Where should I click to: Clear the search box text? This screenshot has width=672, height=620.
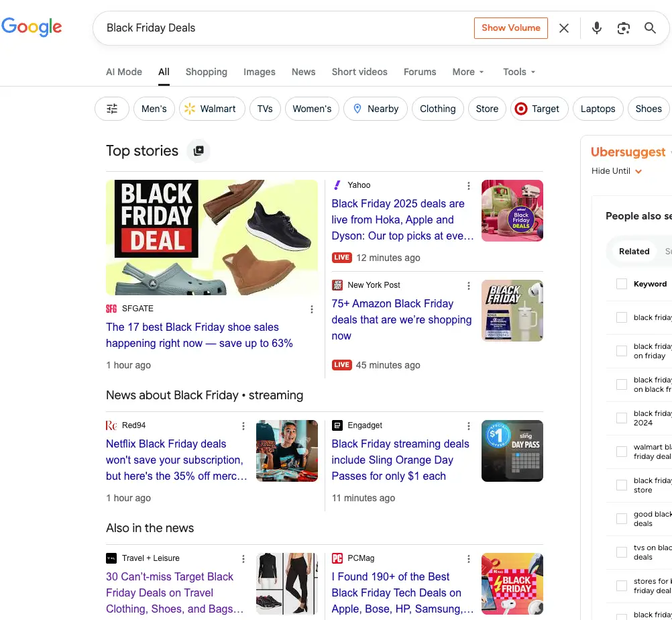point(564,28)
